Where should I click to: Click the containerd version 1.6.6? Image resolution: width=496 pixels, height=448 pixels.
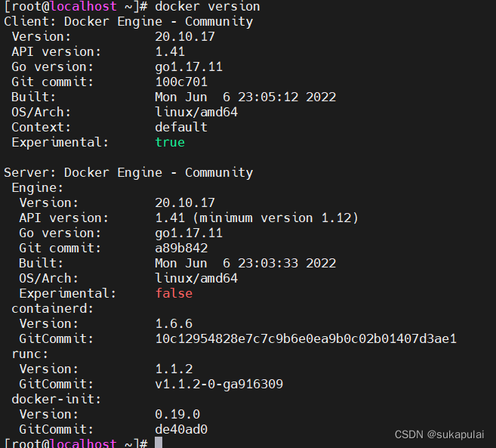[174, 323]
